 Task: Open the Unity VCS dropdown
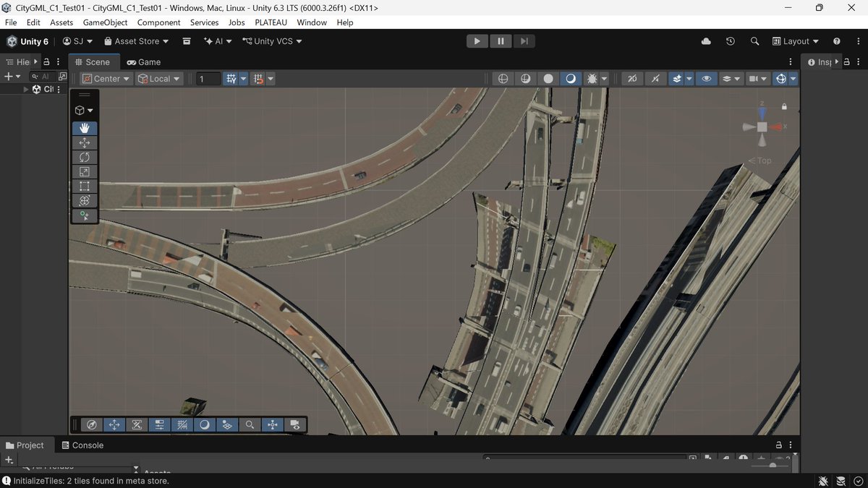coord(272,41)
